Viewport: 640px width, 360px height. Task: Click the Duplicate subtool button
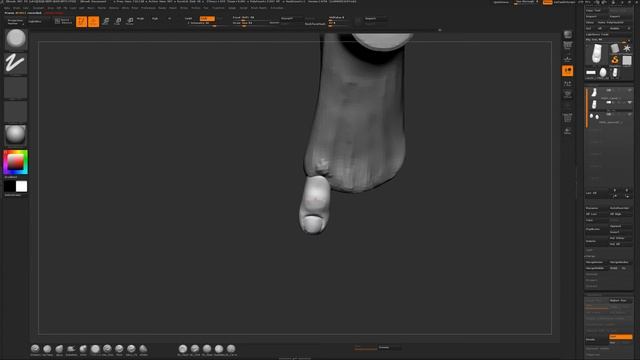596,229
